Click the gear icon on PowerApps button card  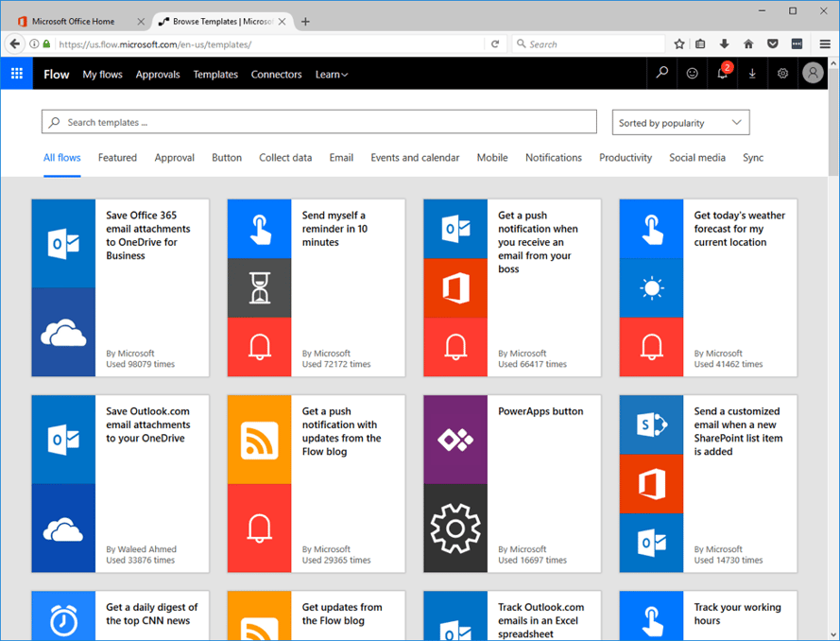coord(455,528)
